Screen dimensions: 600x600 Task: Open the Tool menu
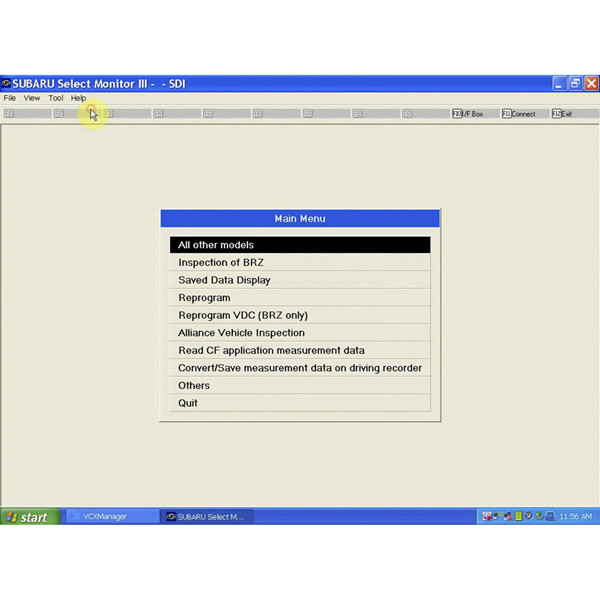click(x=55, y=98)
